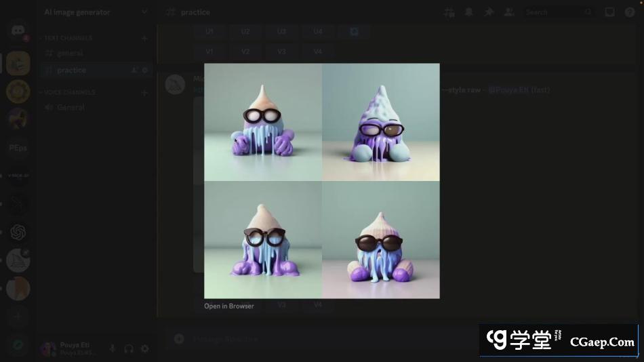This screenshot has width=644, height=362.
Task: Select the general text channel
Action: point(71,53)
